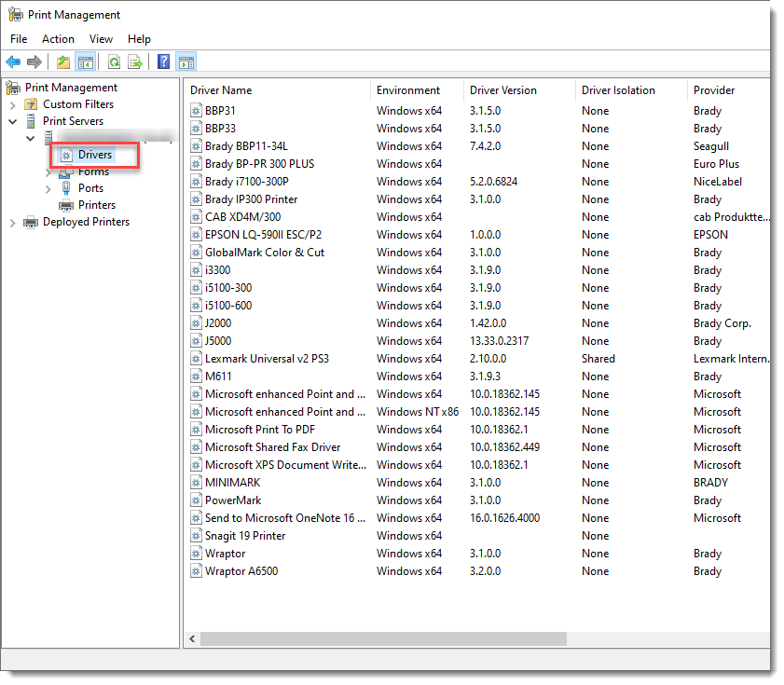Select the BBP33 driver row
Viewport: 784px width, 685px height.
click(x=477, y=129)
